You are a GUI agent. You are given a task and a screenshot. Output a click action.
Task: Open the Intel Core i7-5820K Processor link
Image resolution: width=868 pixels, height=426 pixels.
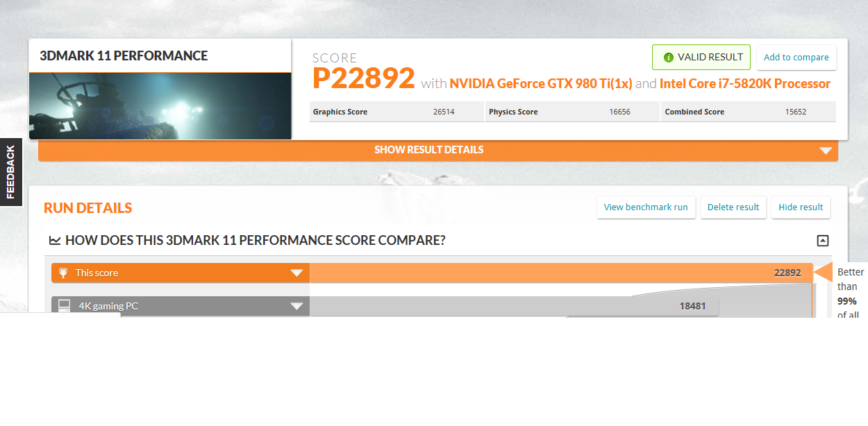[744, 84]
